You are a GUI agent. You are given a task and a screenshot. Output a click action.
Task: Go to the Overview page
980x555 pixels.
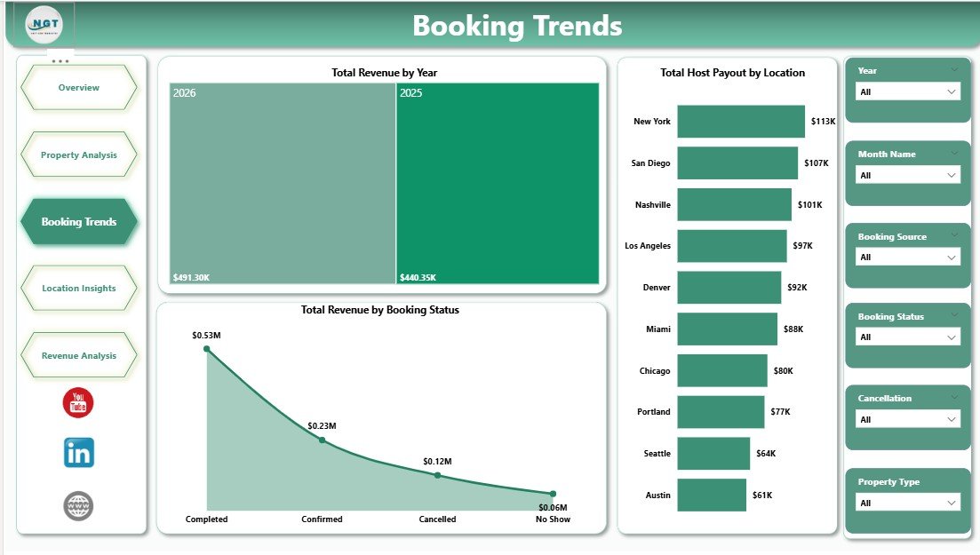point(79,88)
